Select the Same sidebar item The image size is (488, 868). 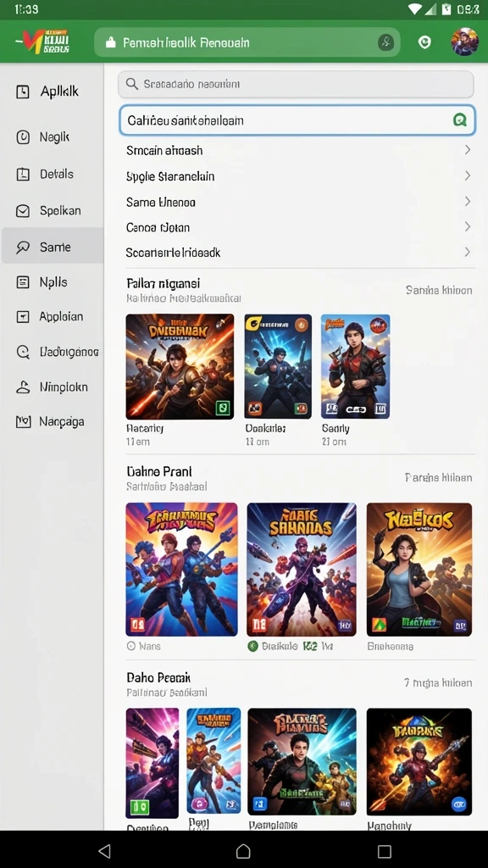coord(53,247)
